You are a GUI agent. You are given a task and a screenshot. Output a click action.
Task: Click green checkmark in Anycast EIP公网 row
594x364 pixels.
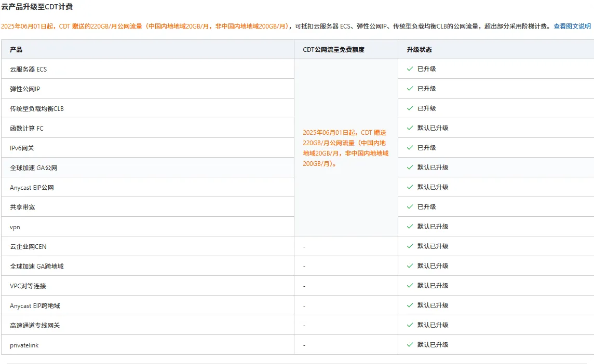pos(410,187)
